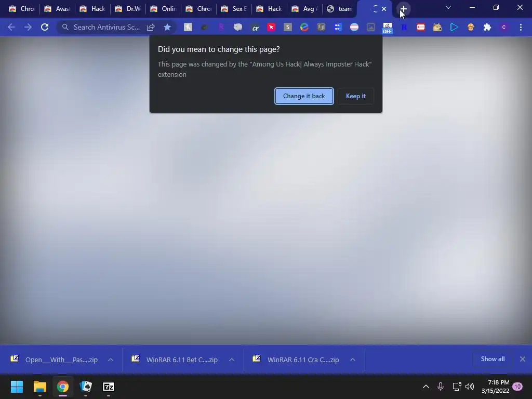532x399 pixels.
Task: Open the notification badge showing 10
Action: click(x=517, y=387)
